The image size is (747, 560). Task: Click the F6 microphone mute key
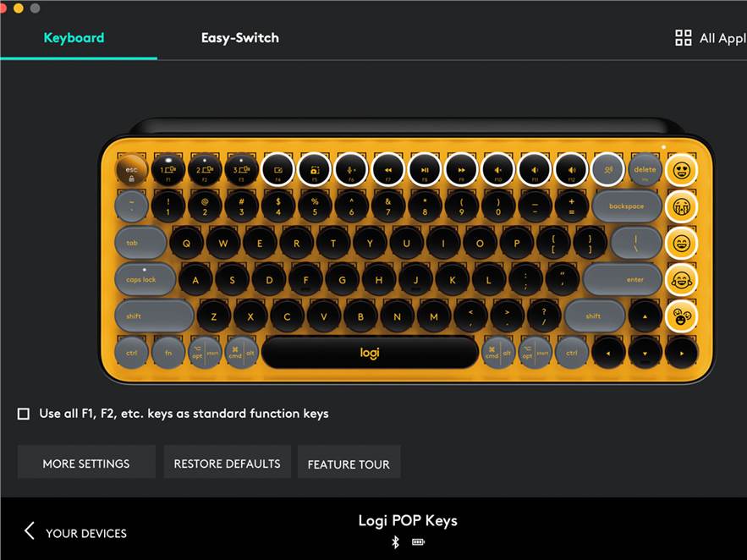pos(351,169)
